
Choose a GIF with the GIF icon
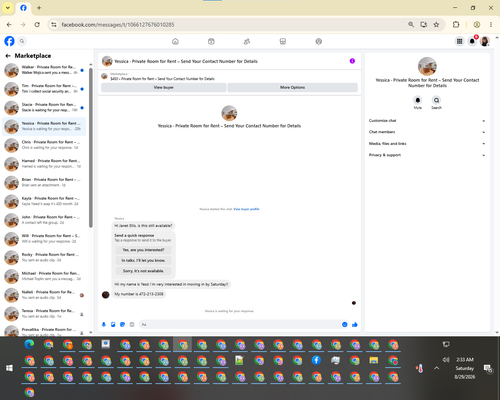(x=132, y=324)
